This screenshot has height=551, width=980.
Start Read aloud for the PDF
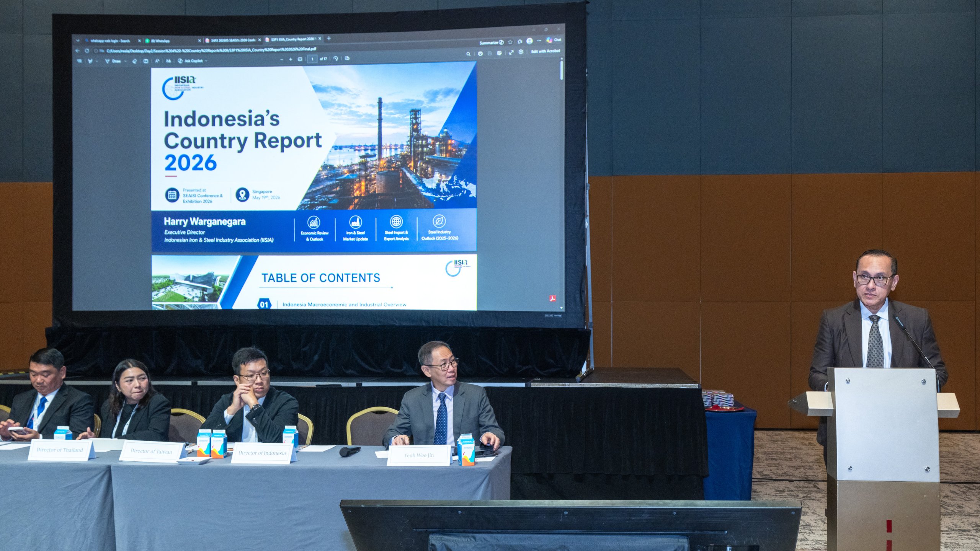point(157,61)
